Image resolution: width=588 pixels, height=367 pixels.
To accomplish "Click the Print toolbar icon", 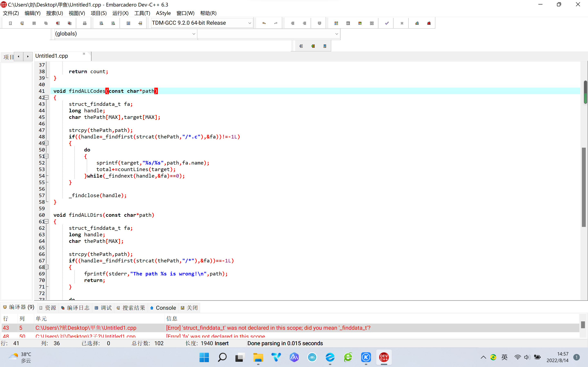I will click(85, 23).
